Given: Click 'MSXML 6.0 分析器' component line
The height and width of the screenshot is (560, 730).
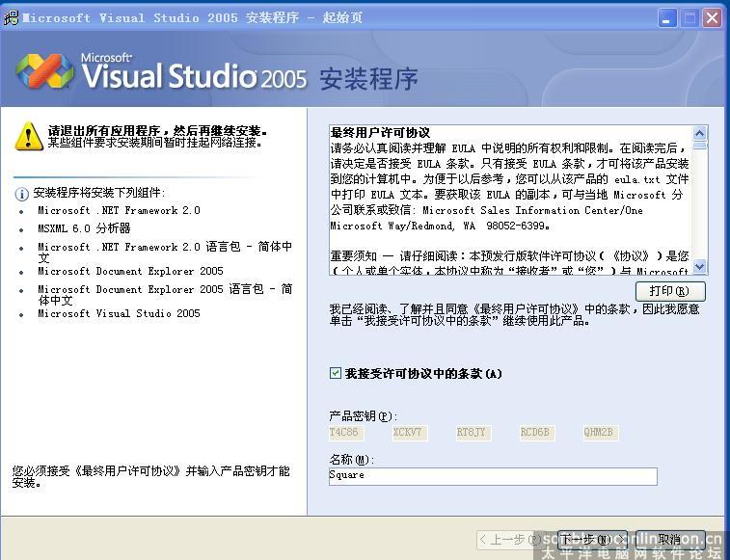Looking at the screenshot, I should pyautogui.click(x=84, y=228).
